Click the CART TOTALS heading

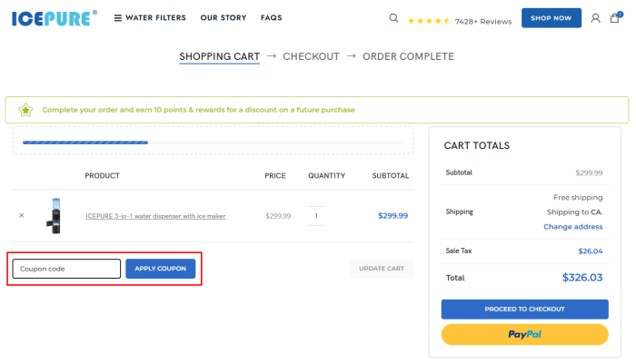coord(477,145)
